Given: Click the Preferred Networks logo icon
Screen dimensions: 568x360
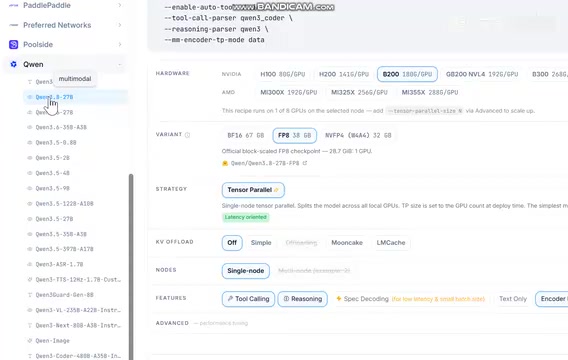Looking at the screenshot, I should point(13,25).
